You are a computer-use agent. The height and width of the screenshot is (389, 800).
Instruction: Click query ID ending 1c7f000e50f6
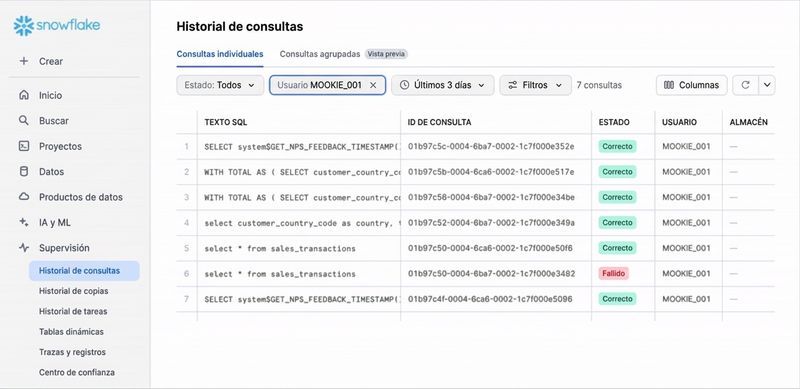490,248
